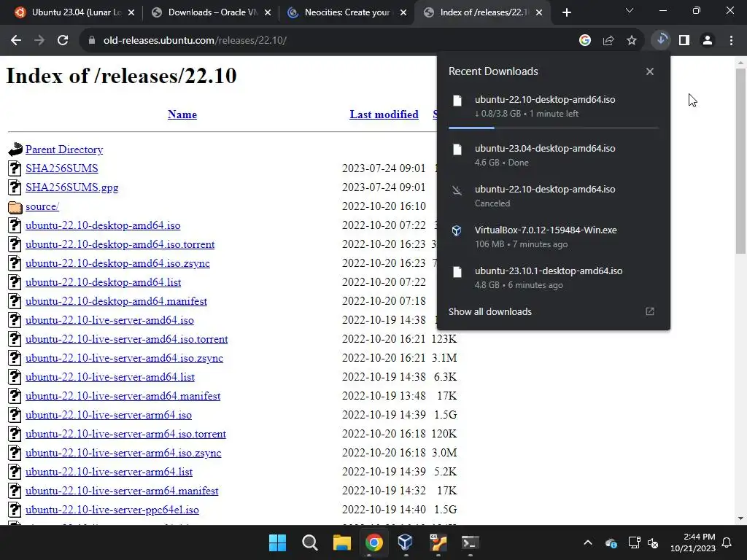Toggle the downloads toolbar icon
The image size is (747, 560).
click(661, 40)
